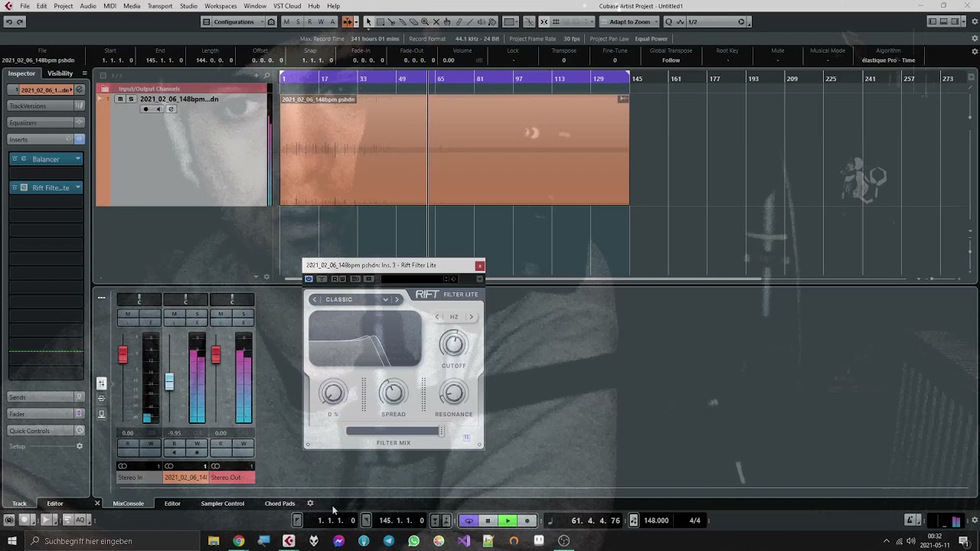
Task: Toggle Record Enable on the audio track
Action: click(145, 109)
